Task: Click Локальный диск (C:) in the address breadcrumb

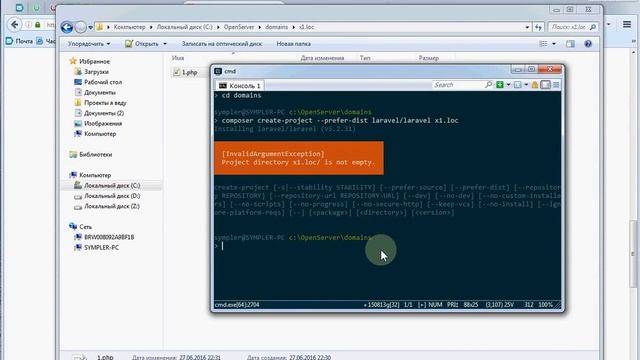Action: click(184, 27)
